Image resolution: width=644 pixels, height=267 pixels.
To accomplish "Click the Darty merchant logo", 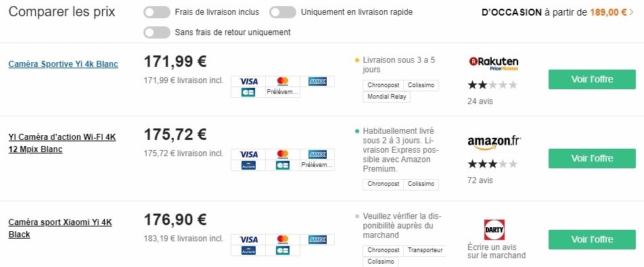I will pos(494,230).
